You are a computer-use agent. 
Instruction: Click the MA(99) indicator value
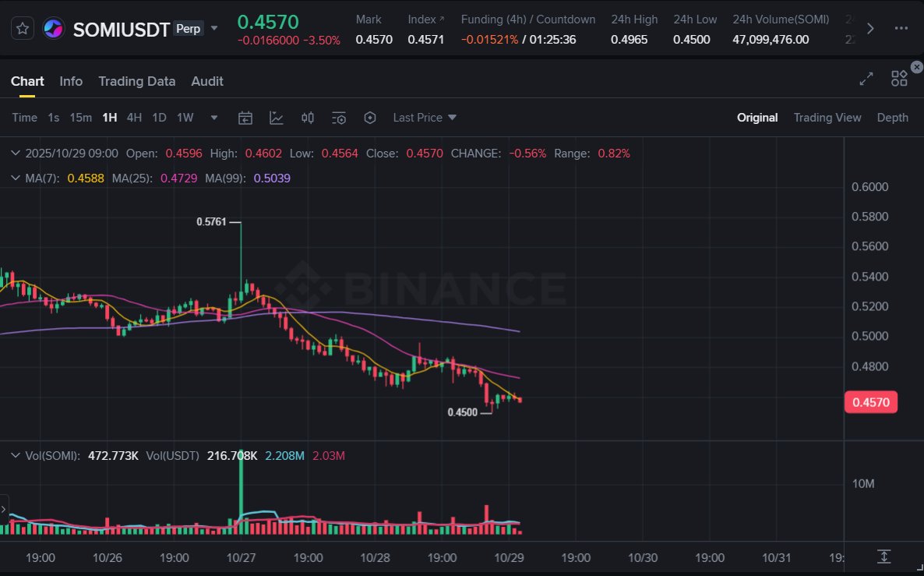272,178
